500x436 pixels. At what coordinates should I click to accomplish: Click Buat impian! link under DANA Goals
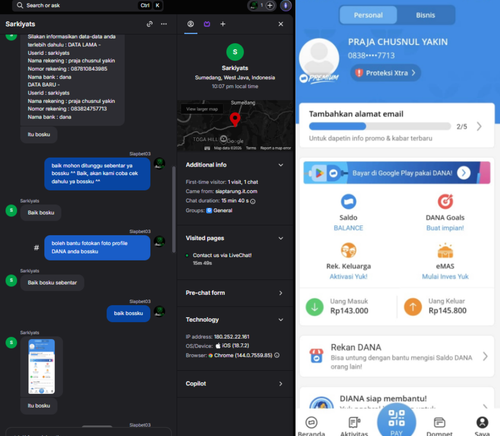click(x=445, y=228)
